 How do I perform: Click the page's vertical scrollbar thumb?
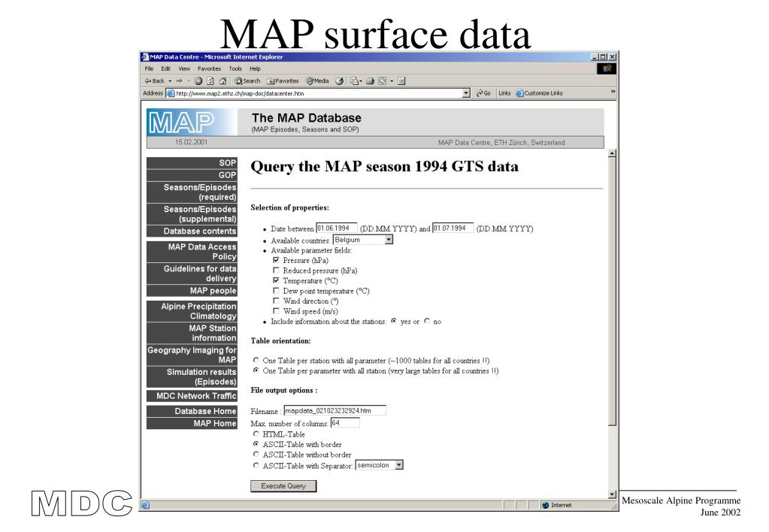(612, 292)
